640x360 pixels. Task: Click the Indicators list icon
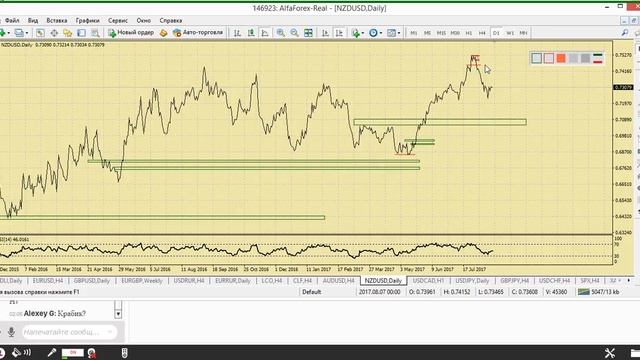[x=356, y=33]
